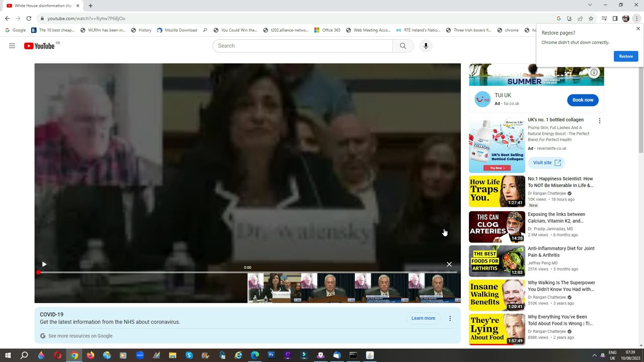Image resolution: width=644 pixels, height=362 pixels.
Task: Open the 'Web Meeting Acco...' bookmark
Action: point(368,30)
